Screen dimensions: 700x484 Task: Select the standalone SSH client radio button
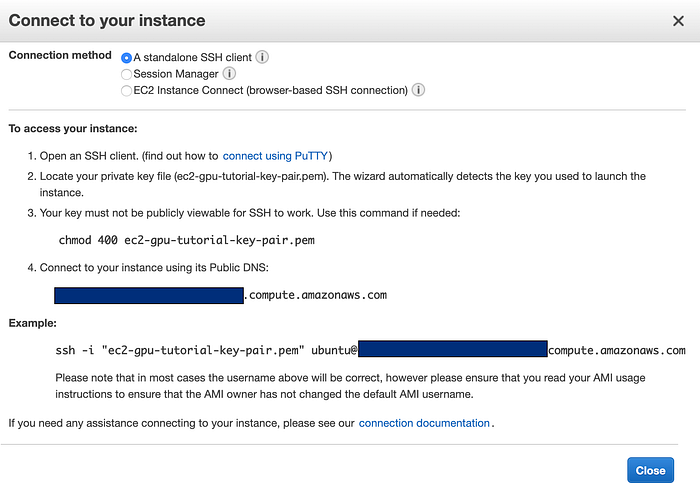pyautogui.click(x=126, y=58)
